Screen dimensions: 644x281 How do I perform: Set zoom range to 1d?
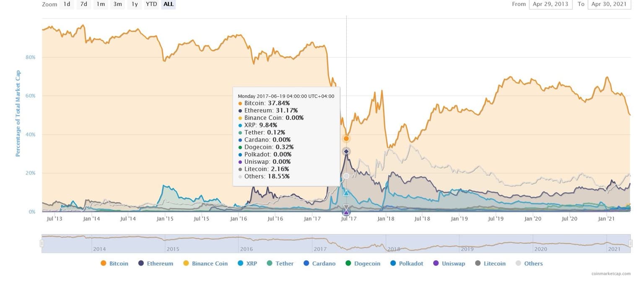67,4
